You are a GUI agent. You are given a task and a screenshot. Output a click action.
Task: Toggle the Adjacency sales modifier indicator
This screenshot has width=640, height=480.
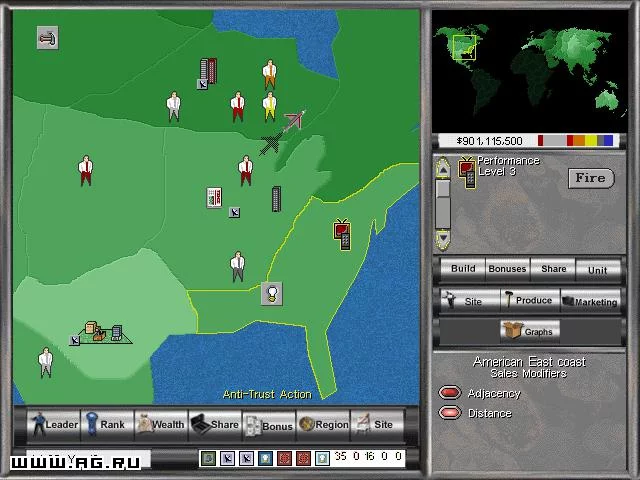click(x=450, y=393)
